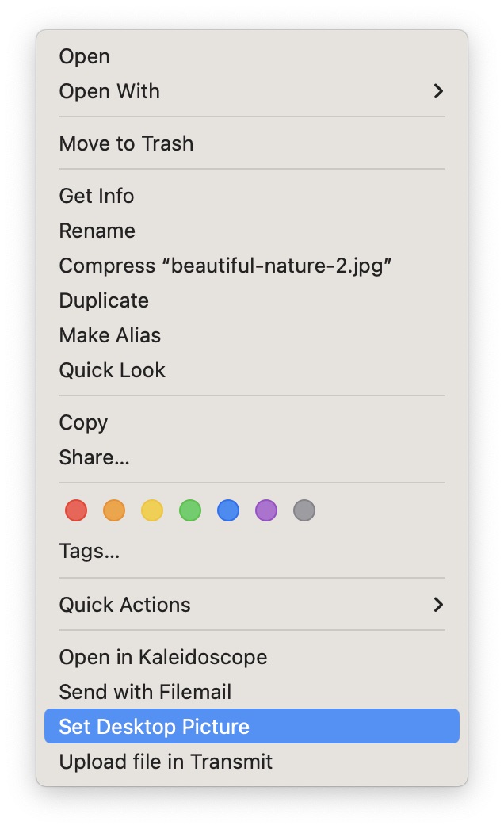Expand the Open With submenu arrow
This screenshot has height=829, width=504.
438,92
